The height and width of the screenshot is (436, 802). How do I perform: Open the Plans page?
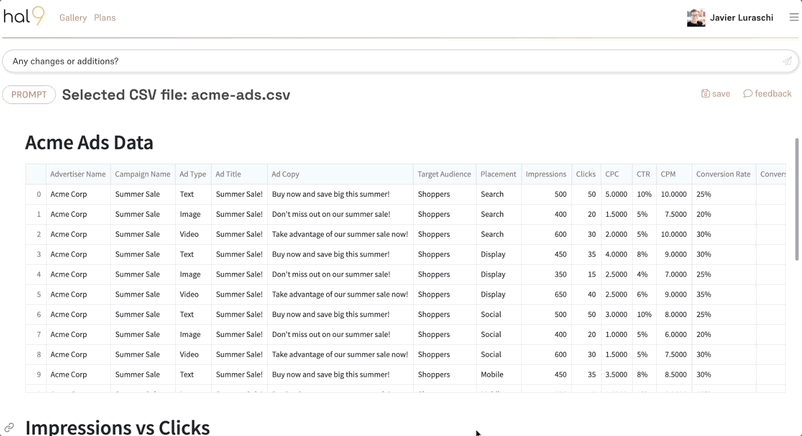point(105,18)
